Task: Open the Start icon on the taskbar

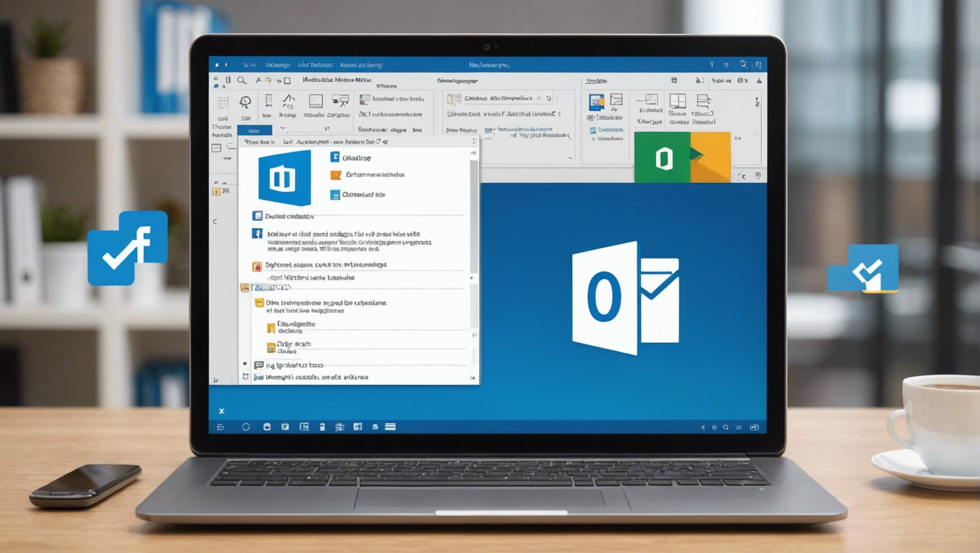Action: [x=220, y=427]
